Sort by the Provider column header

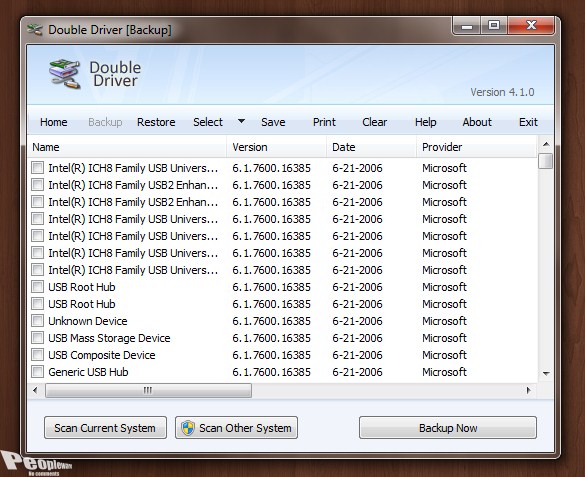(476, 147)
